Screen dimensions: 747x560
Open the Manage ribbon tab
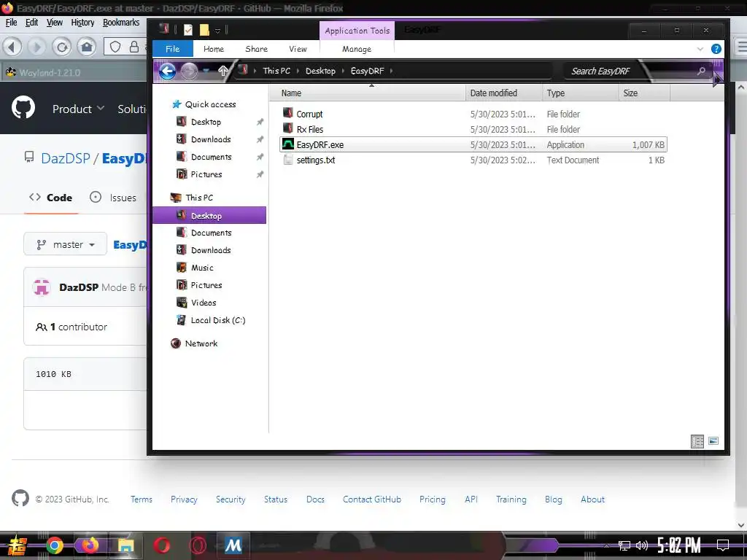coord(356,49)
